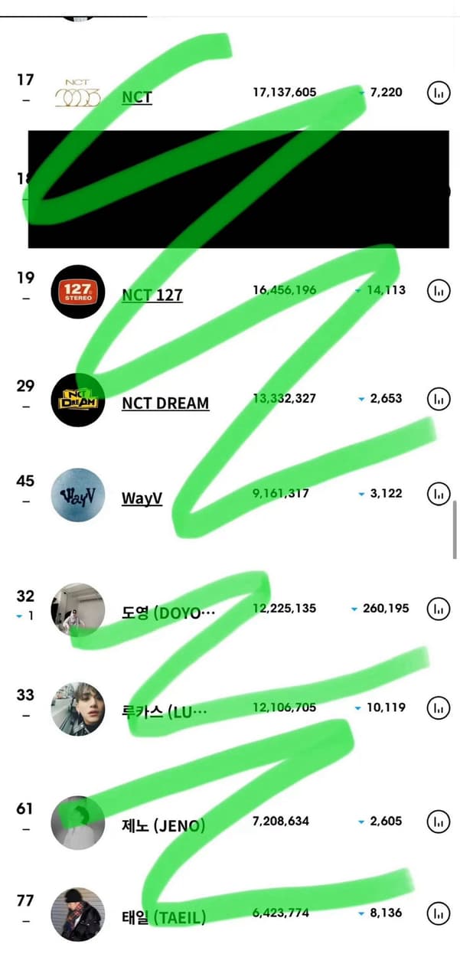Select the 제노 (JENO) artist name
Image resolution: width=460 pixels, height=980 pixels.
164,825
